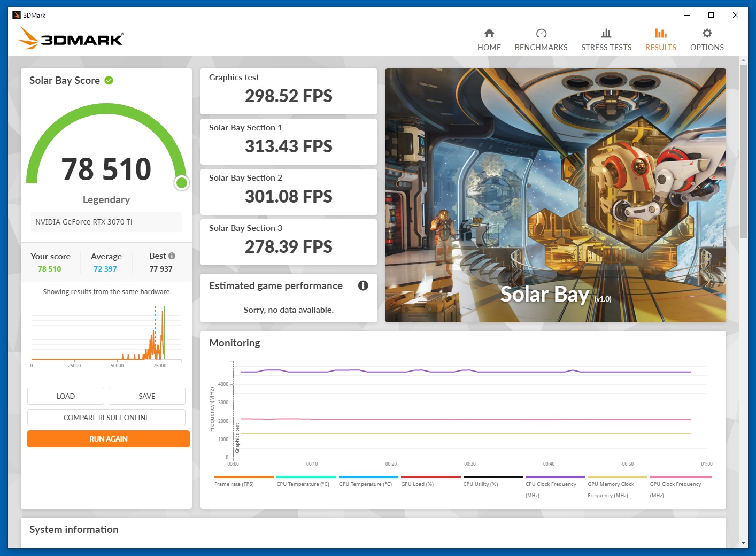Click the Section 3 278.39 FPS value
The width and height of the screenshot is (756, 556).
click(x=289, y=247)
